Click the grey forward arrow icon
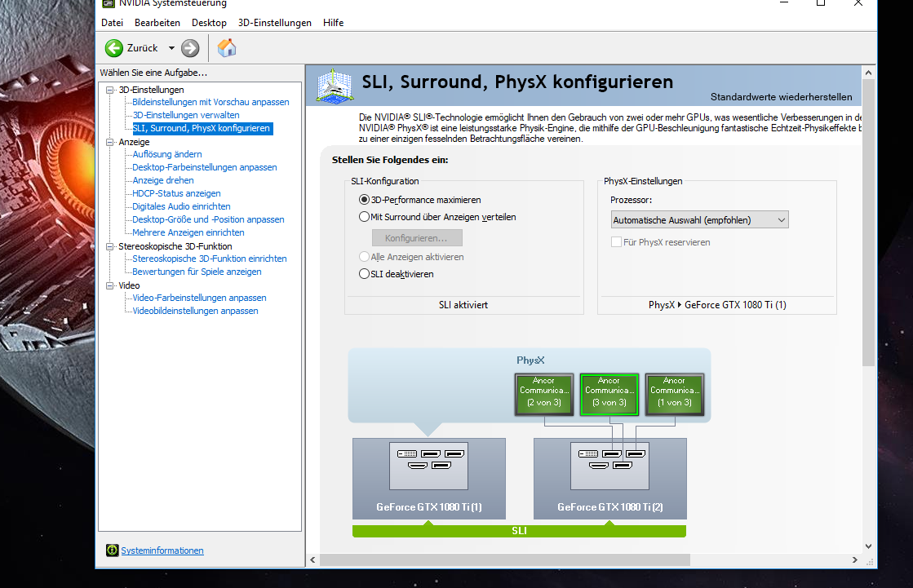The width and height of the screenshot is (913, 588). coord(190,48)
